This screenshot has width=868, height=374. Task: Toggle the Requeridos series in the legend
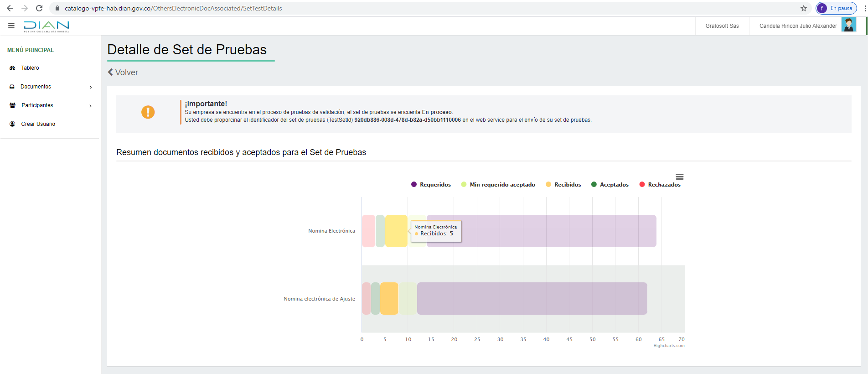point(431,185)
